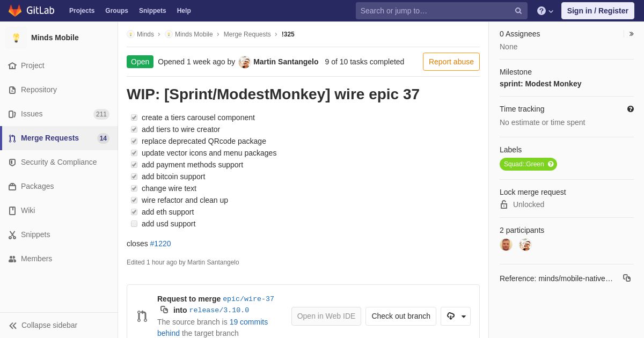The height and width of the screenshot is (338, 644).
Task: Expand the Help dropdown in top bar
Action: pyautogui.click(x=545, y=11)
